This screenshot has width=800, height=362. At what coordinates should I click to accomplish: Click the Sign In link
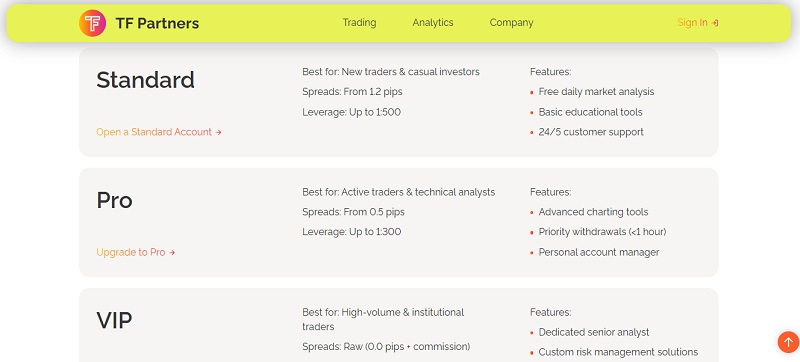pos(697,23)
